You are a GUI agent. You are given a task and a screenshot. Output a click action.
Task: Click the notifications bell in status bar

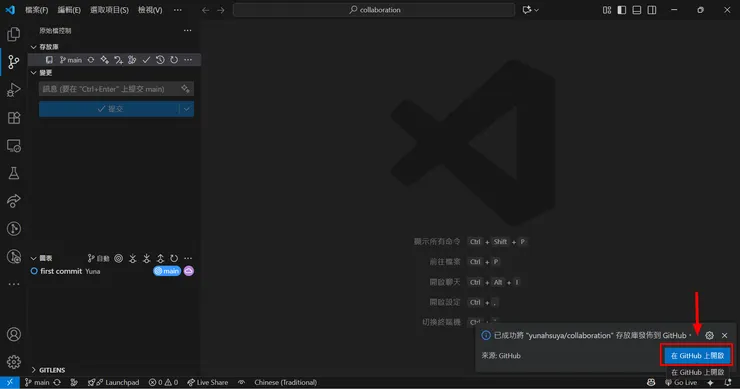click(728, 382)
